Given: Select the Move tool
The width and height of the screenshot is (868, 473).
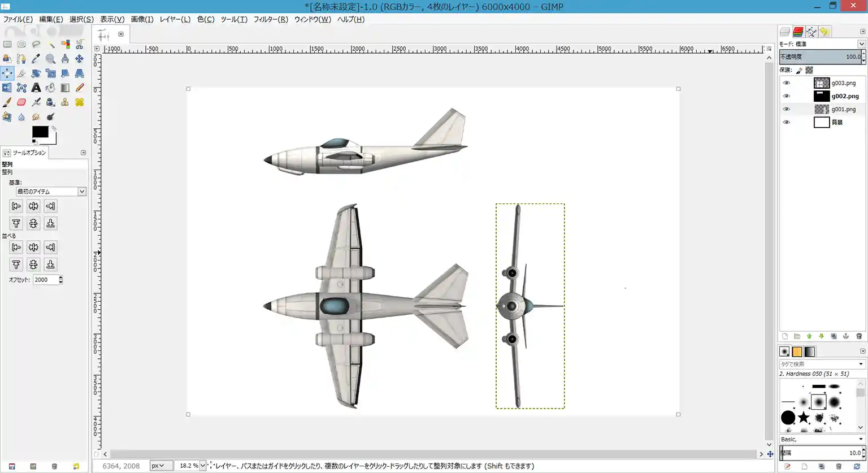Looking at the screenshot, I should 80,59.
